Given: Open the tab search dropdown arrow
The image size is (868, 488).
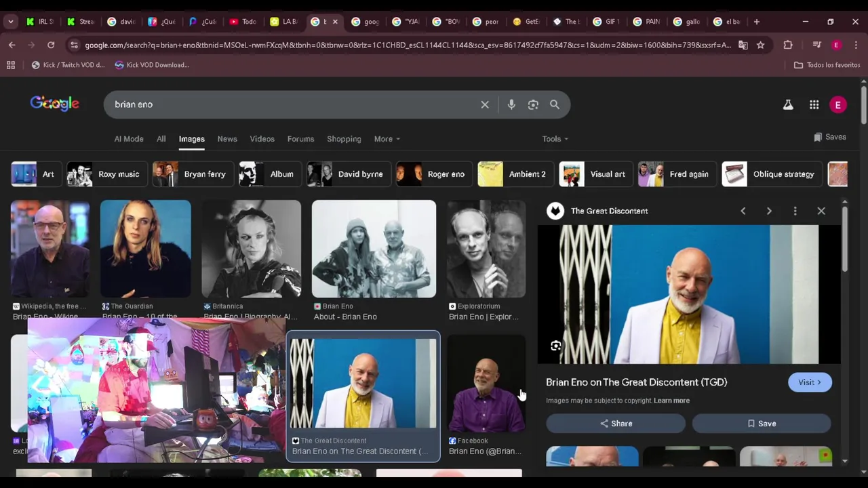Looking at the screenshot, I should [11, 22].
